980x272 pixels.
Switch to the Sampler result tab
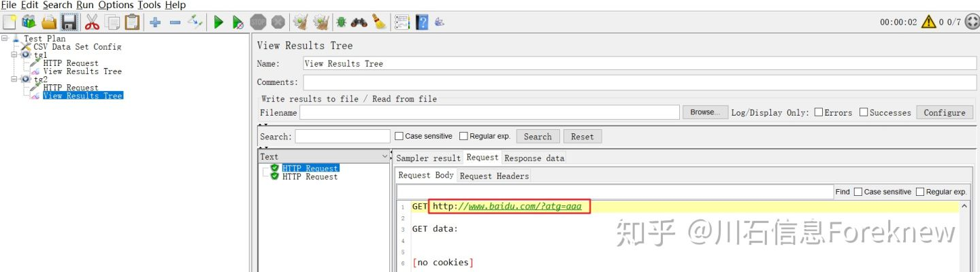[x=429, y=158]
